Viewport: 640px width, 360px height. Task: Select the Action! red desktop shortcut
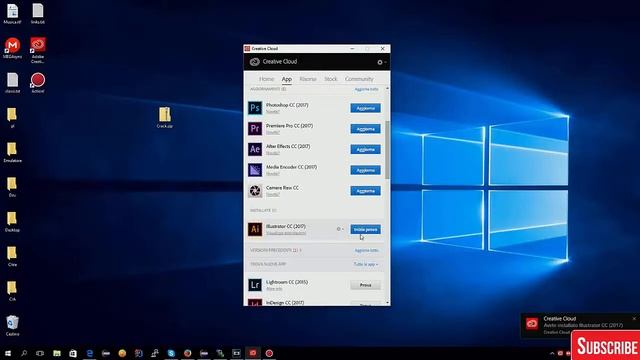click(38, 82)
